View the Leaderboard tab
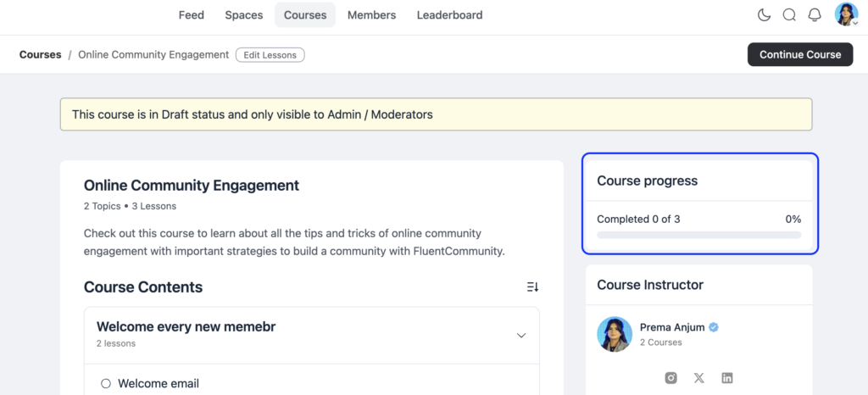 tap(449, 15)
